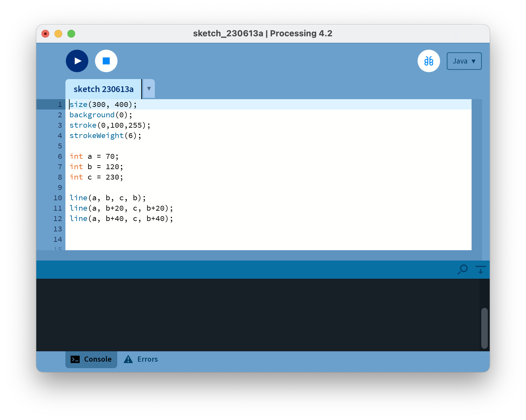
Task: Run the sketch with the play button
Action: click(77, 61)
